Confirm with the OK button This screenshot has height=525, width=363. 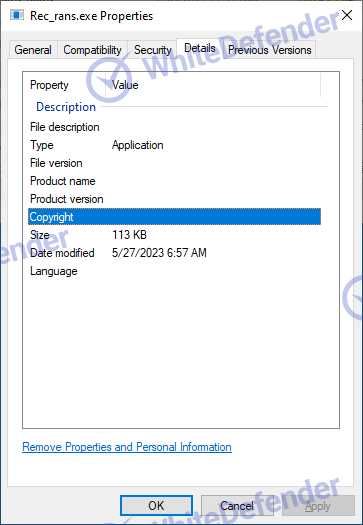156,506
